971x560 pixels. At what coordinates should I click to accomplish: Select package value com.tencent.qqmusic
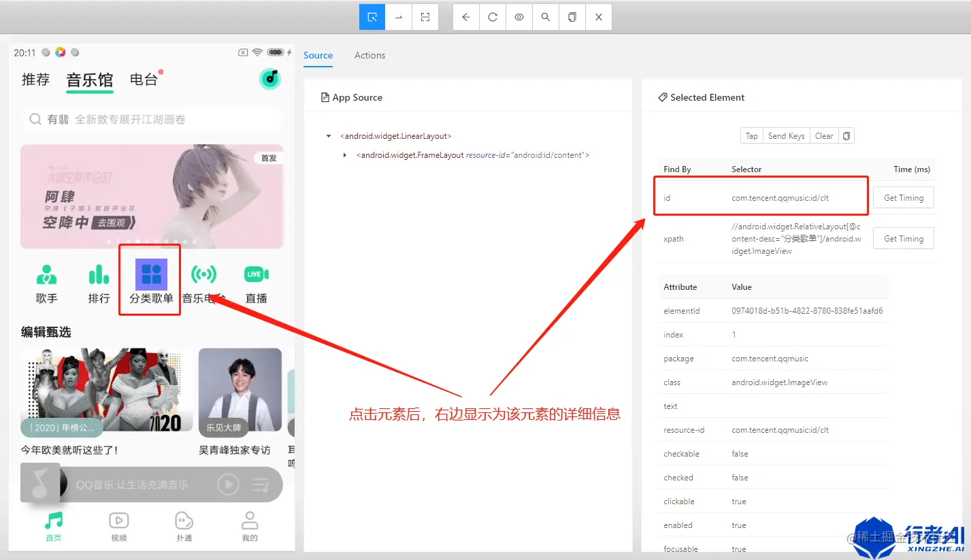[770, 359]
